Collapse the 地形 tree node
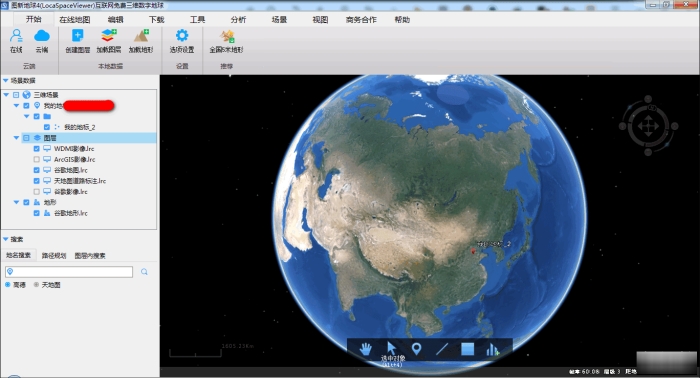This screenshot has width=700, height=378. (x=17, y=202)
